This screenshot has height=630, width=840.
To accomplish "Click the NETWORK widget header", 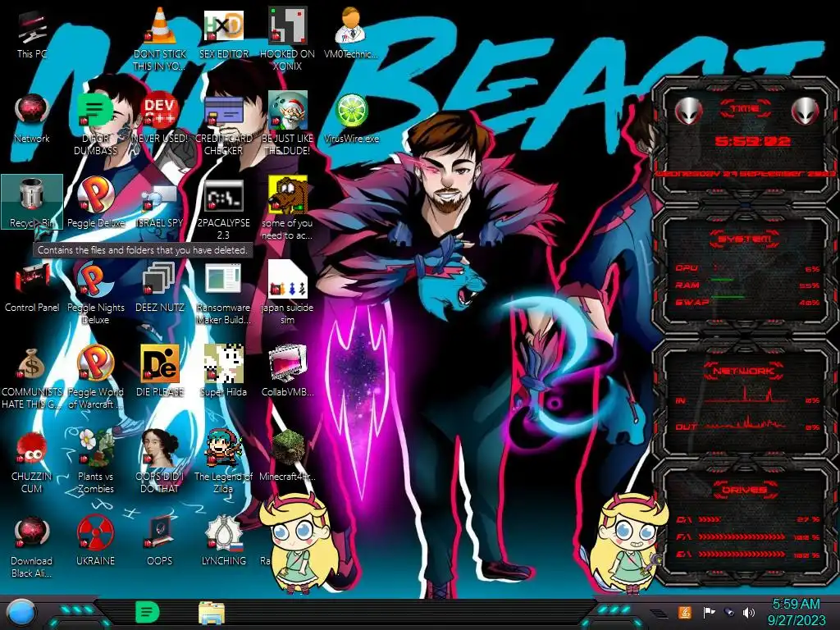I will (x=745, y=371).
